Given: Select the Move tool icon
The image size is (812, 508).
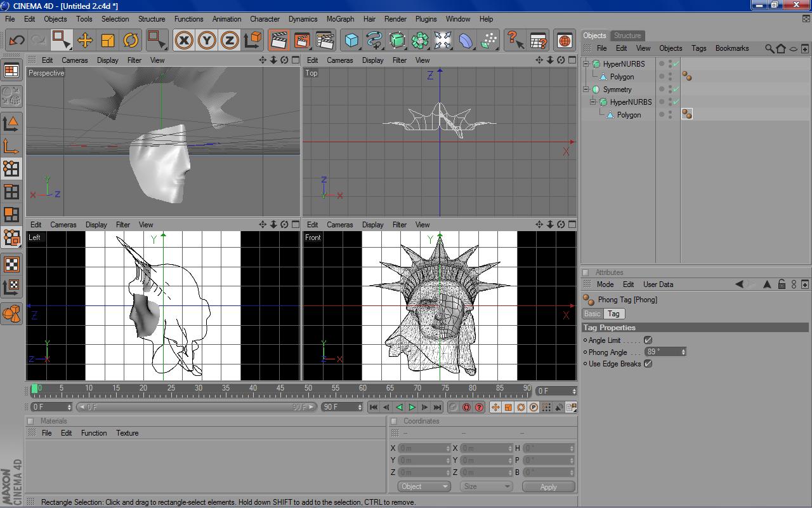Looking at the screenshot, I should 85,40.
